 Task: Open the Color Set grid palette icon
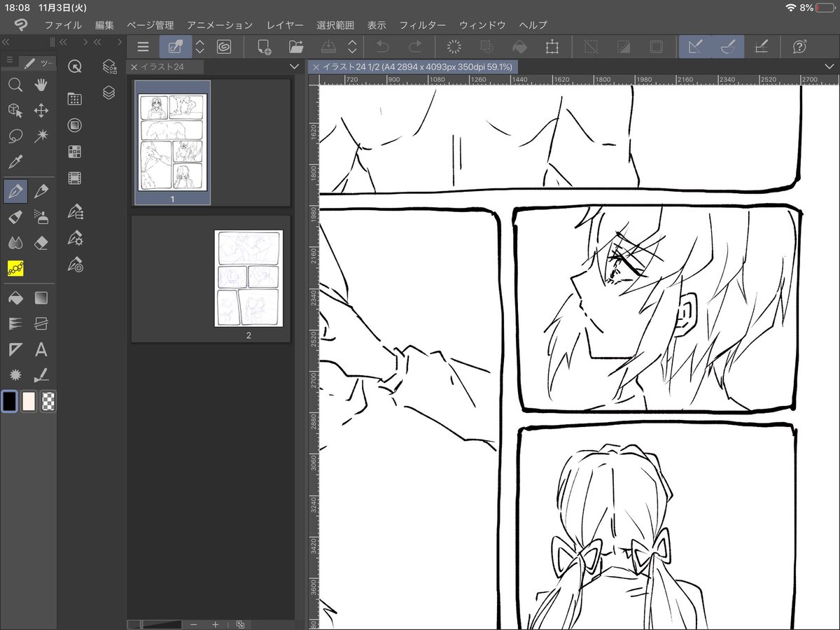tap(75, 151)
